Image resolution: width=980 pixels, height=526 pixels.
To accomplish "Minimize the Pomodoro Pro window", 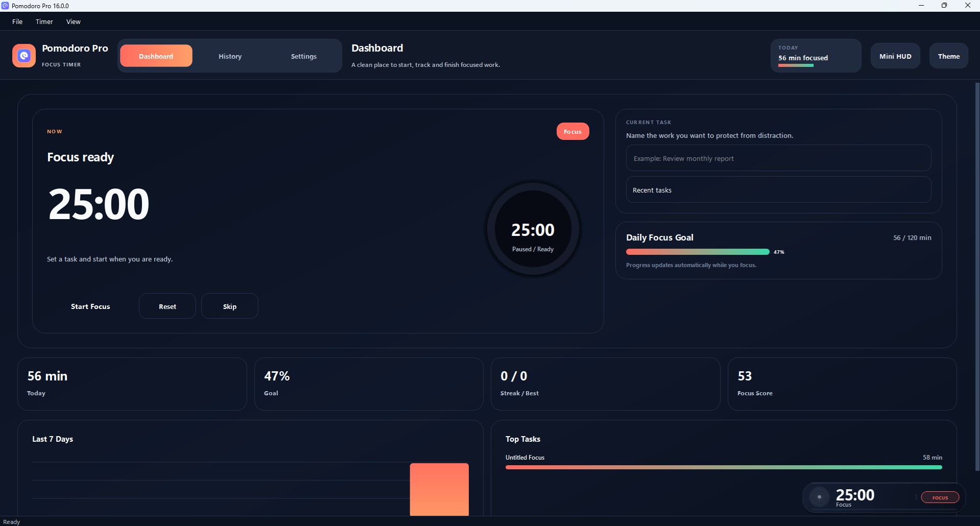I will [921, 6].
